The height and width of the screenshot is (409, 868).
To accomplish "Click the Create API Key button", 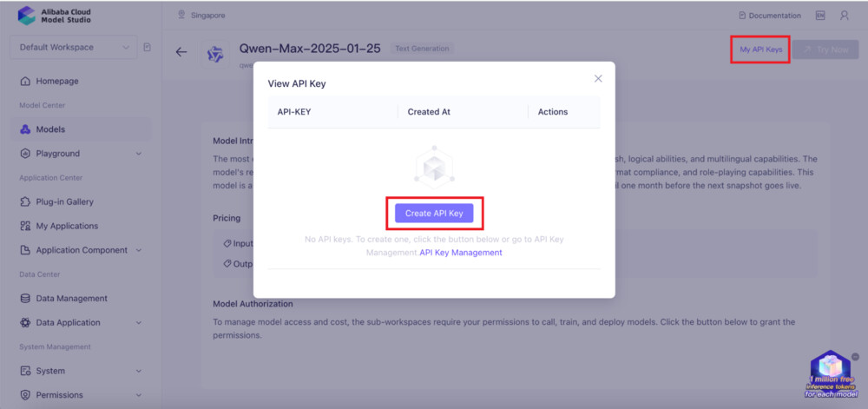I will click(x=434, y=214).
